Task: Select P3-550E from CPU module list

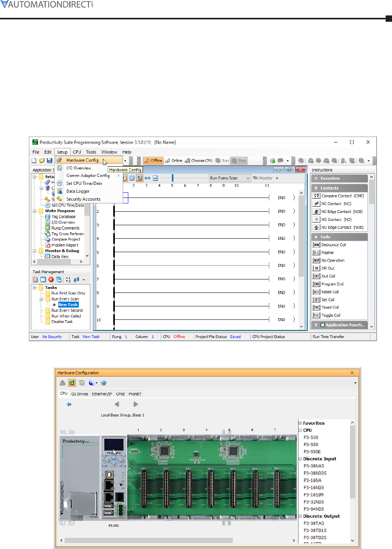Action: coord(312,452)
